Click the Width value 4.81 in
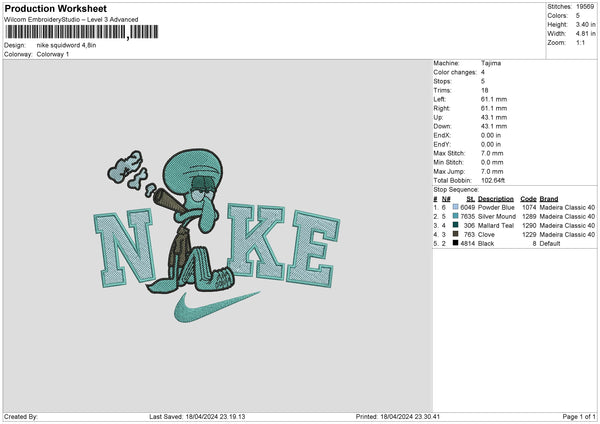The height and width of the screenshot is (424, 600). [x=585, y=34]
